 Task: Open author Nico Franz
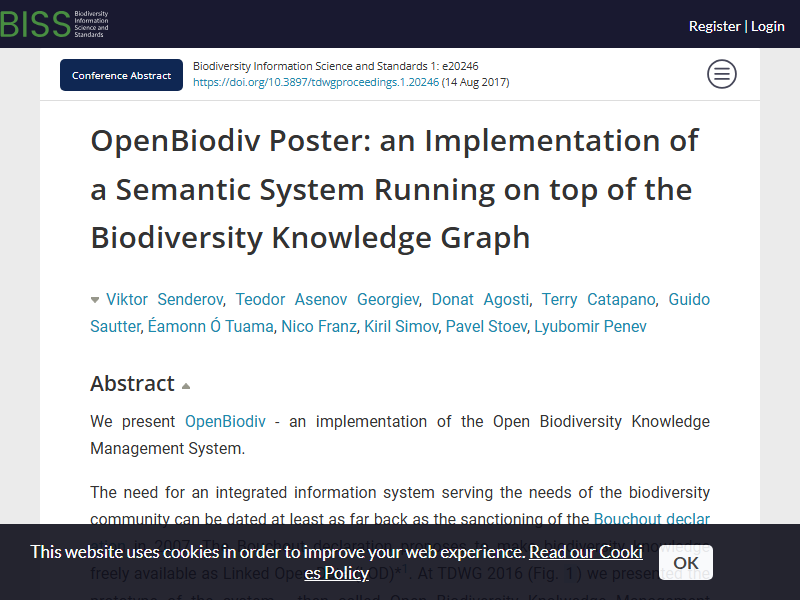(319, 326)
